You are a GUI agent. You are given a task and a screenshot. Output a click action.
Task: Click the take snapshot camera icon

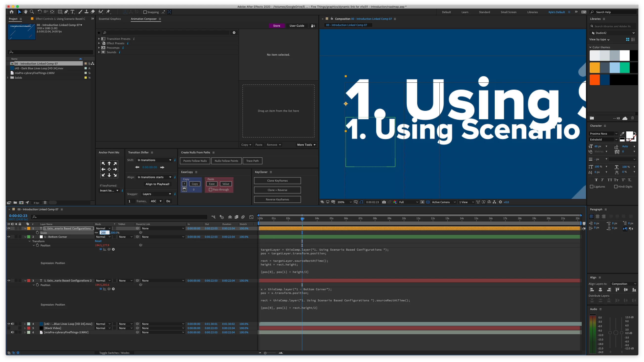tap(384, 202)
